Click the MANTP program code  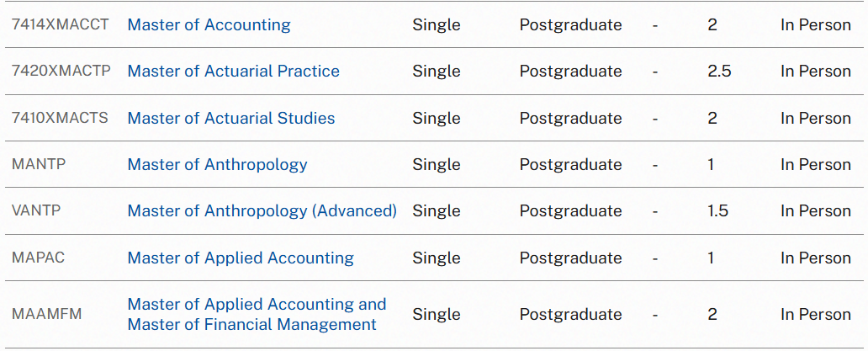pos(39,164)
